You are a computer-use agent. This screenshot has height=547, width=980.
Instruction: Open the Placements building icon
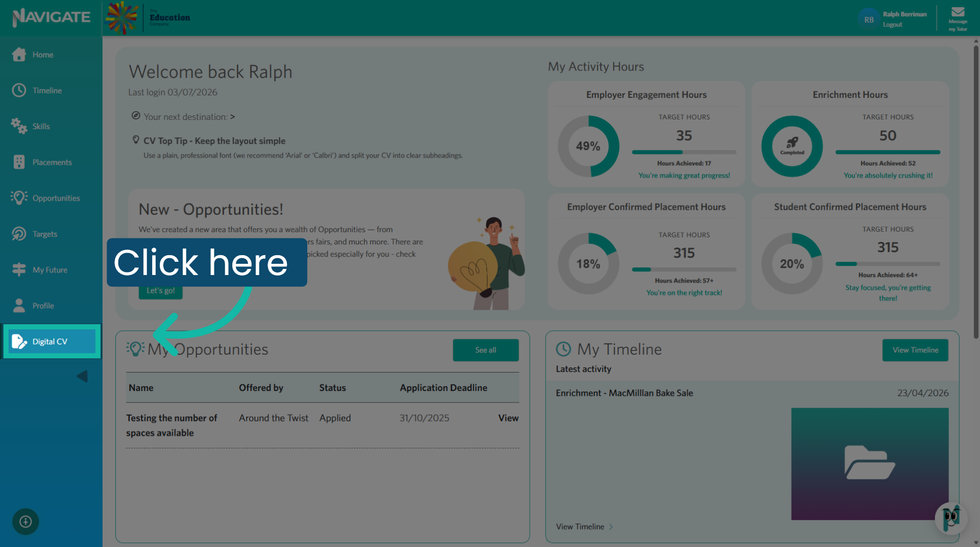click(19, 162)
